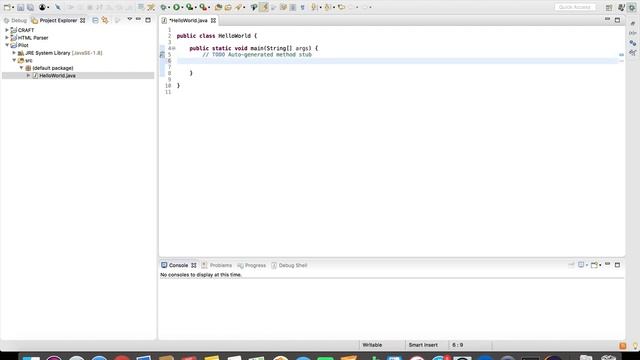640x360 pixels.
Task: Open the Debug configurations dropdown arrow
Action: coord(169,7)
